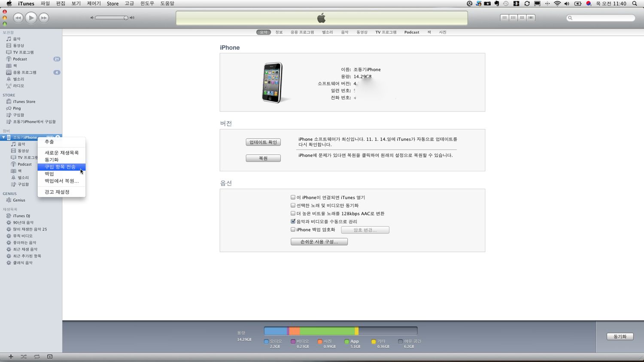Switch to the 응용 프로그램 device tab

tap(302, 32)
